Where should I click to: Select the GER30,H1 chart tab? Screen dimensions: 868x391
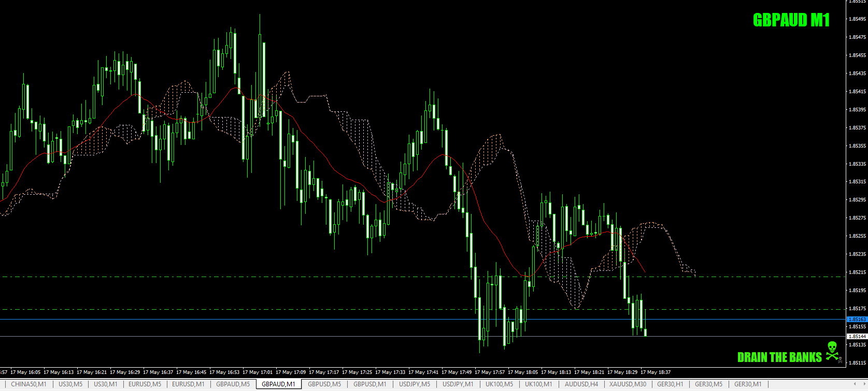[671, 384]
